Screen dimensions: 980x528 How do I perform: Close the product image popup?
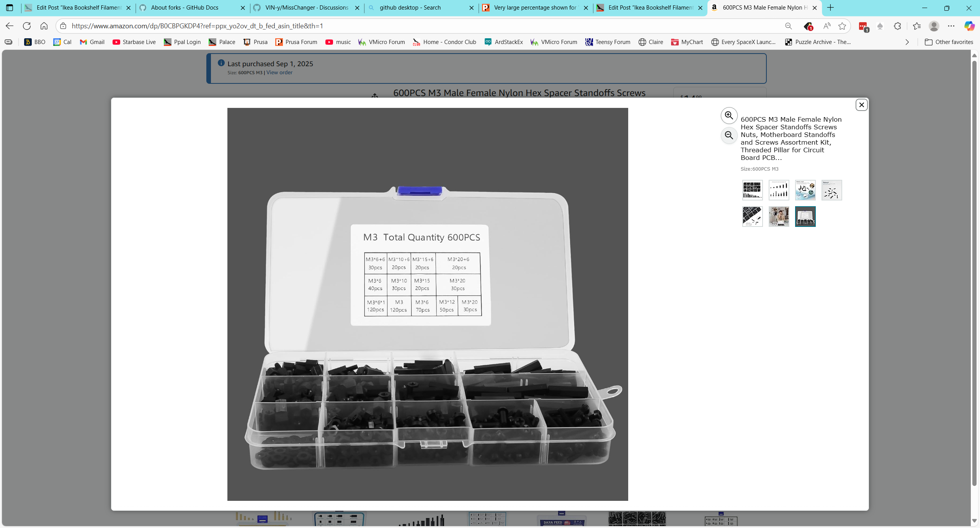861,105
